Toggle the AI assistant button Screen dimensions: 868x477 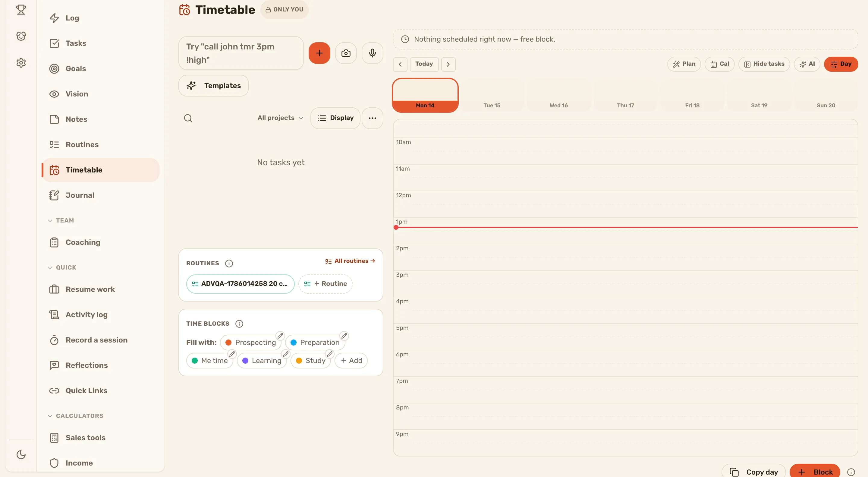(807, 64)
